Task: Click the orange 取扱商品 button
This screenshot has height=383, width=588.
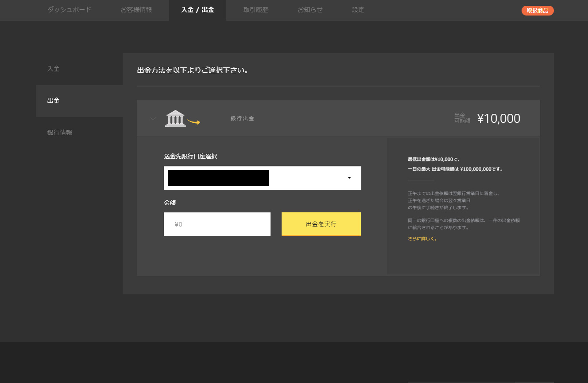Action: tap(538, 11)
